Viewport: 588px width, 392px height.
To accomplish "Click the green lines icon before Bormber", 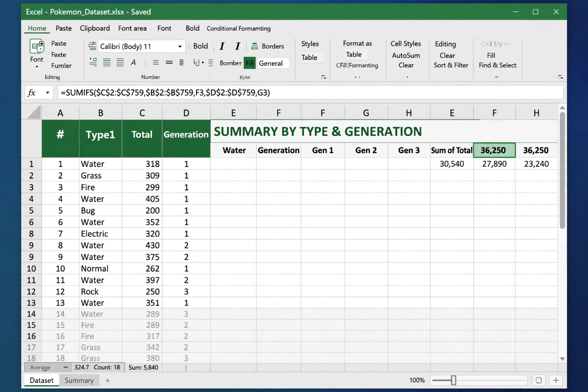I will click(x=211, y=63).
